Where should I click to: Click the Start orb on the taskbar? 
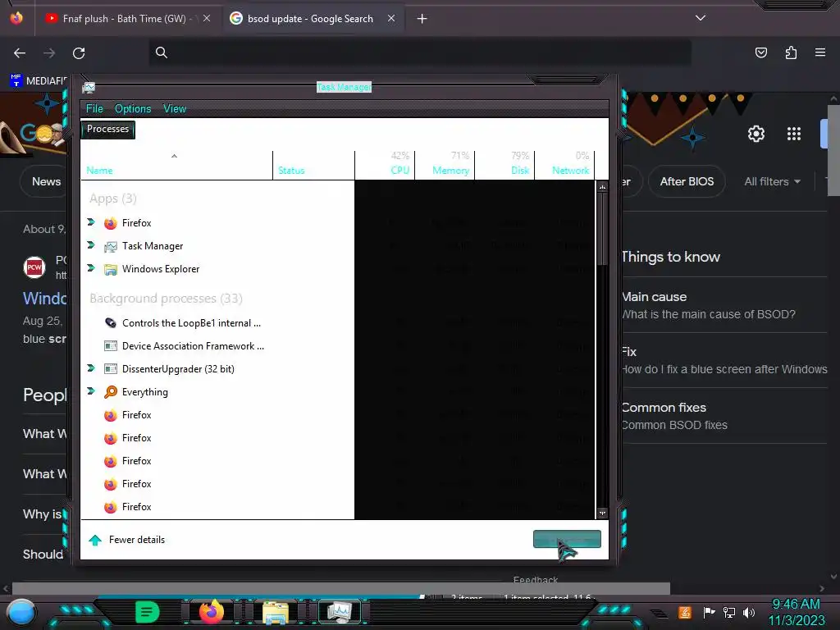point(21,612)
